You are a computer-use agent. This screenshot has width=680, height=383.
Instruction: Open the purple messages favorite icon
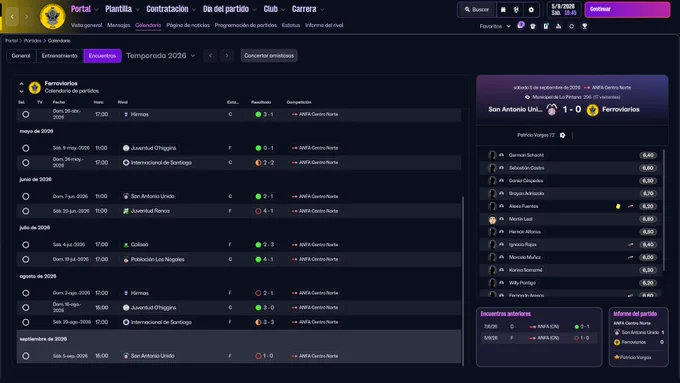point(520,26)
